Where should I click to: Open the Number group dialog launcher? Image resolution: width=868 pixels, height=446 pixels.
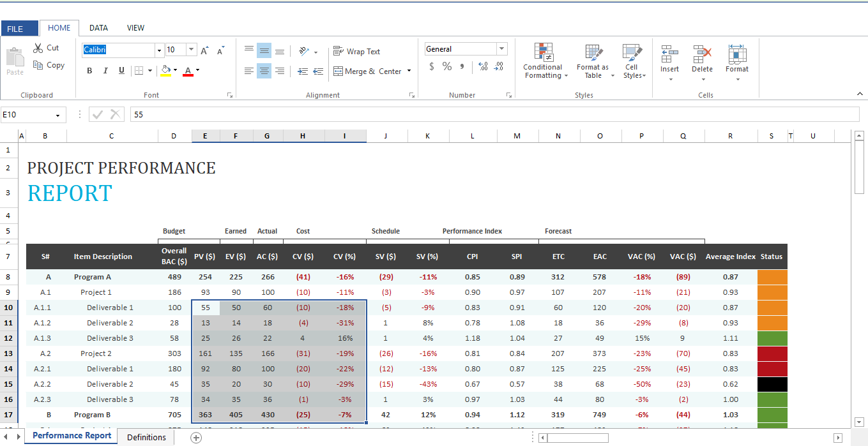(509, 95)
